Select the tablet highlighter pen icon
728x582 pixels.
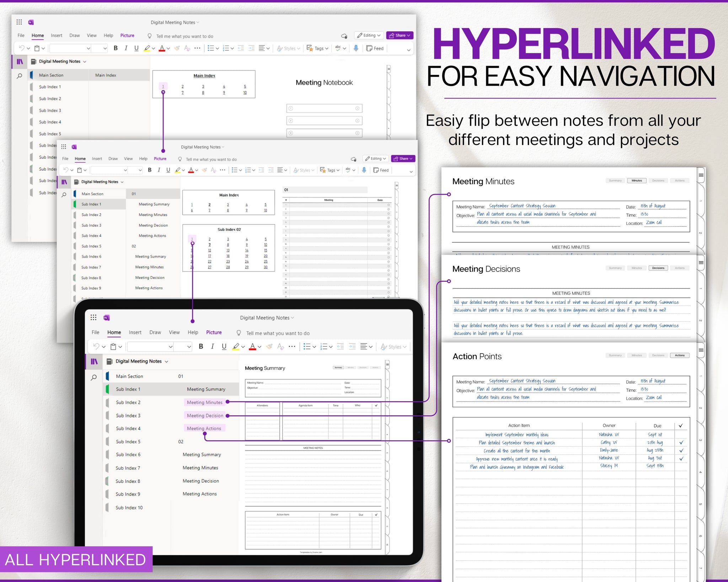(236, 346)
